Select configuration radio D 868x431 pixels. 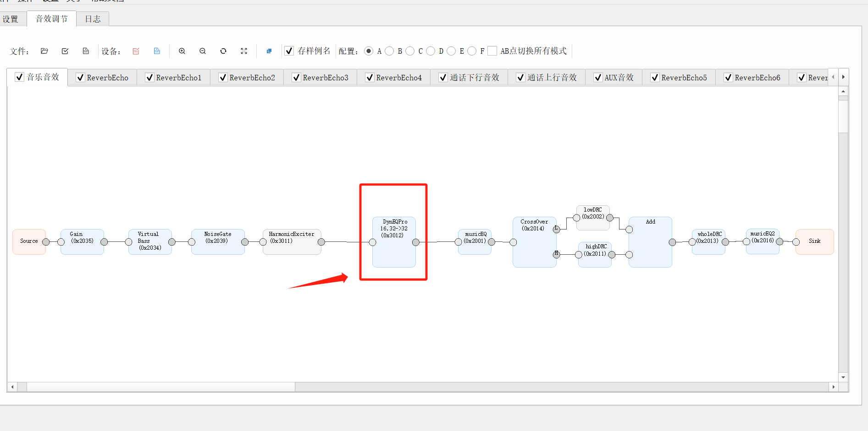point(431,51)
